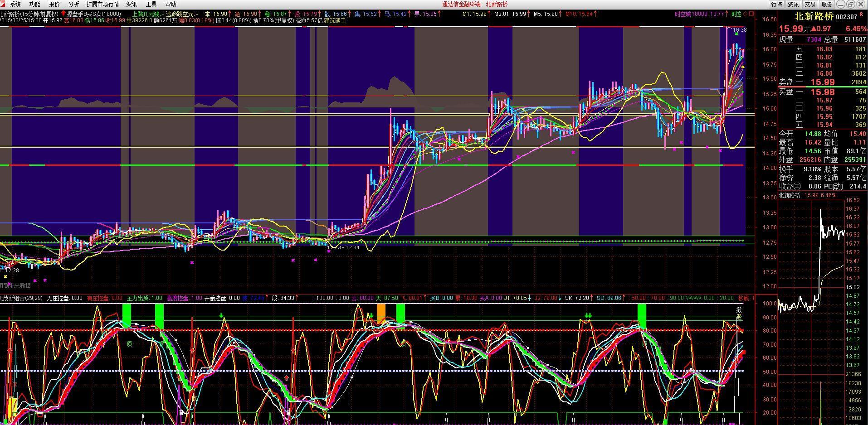The height and width of the screenshot is (425, 868).
Task: Click the 高度控盘: 1.00 indicator value
Action: pyautogui.click(x=184, y=298)
